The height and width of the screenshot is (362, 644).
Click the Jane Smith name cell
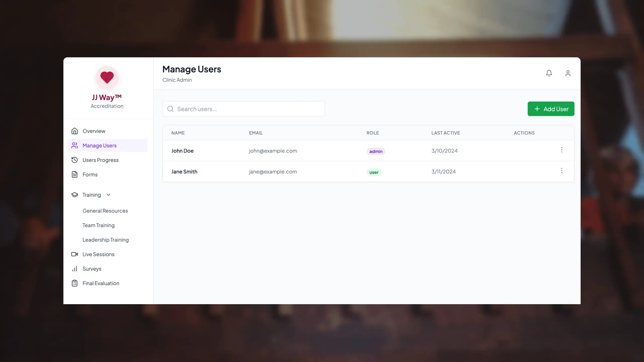point(184,172)
